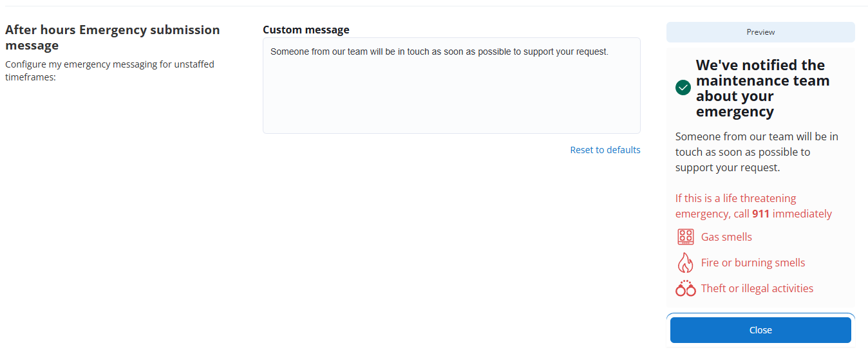Click the preview body text about support
868x352 pixels.
click(756, 152)
